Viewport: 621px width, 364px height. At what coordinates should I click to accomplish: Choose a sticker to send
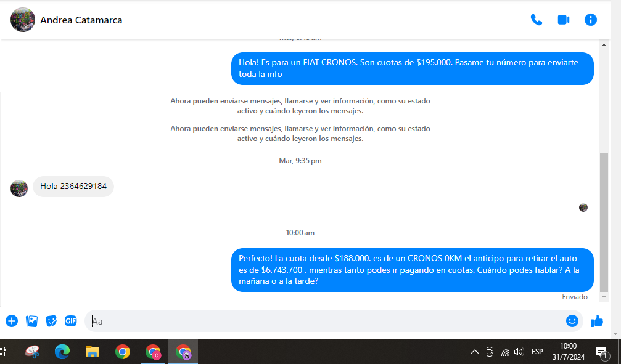pyautogui.click(x=51, y=321)
